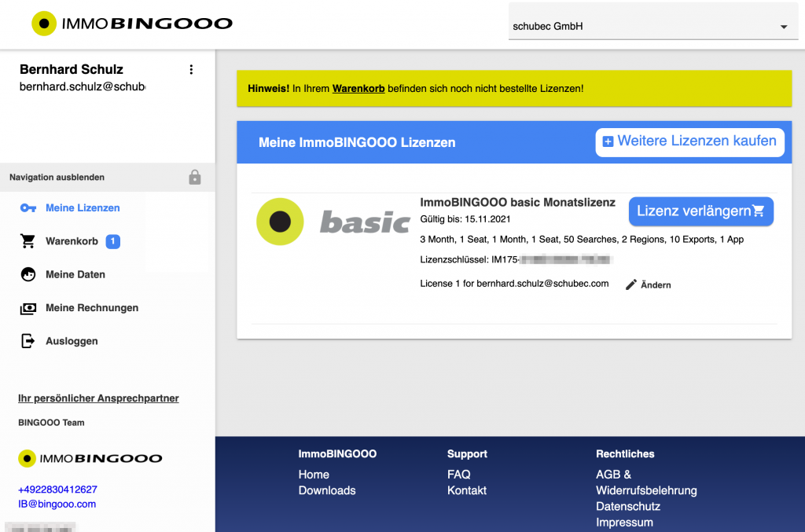Click BINGOOO Team text in sidebar
805x532 pixels.
(51, 423)
